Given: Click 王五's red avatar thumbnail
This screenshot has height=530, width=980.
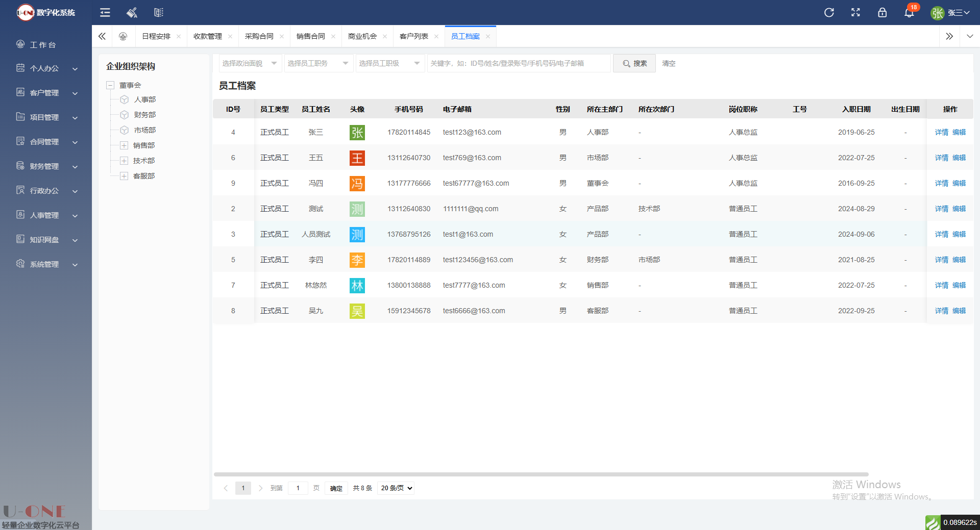Looking at the screenshot, I should point(357,158).
